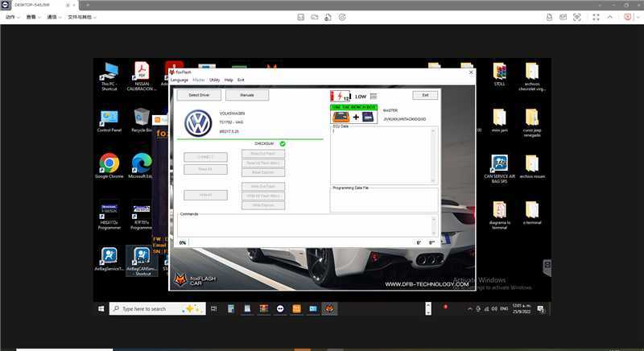
Task: Open the Utility menu in foxFlash
Action: click(214, 80)
